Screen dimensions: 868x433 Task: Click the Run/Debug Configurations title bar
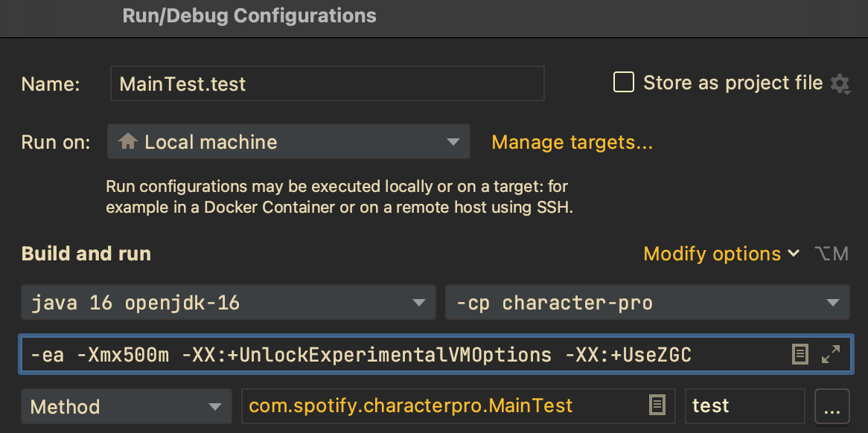[434, 16]
